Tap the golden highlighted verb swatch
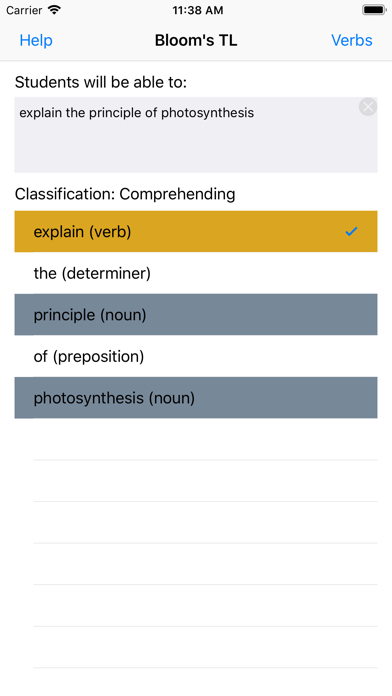 pos(196,231)
